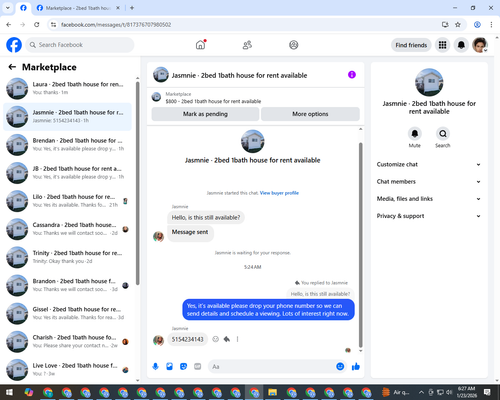This screenshot has width=500, height=400.
Task: Click Mark as pending button
Action: (205, 114)
